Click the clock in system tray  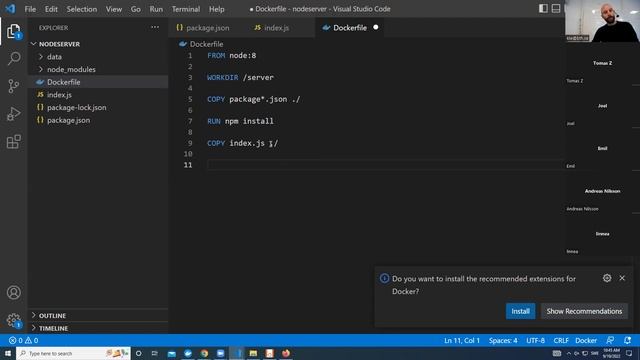[x=611, y=353]
